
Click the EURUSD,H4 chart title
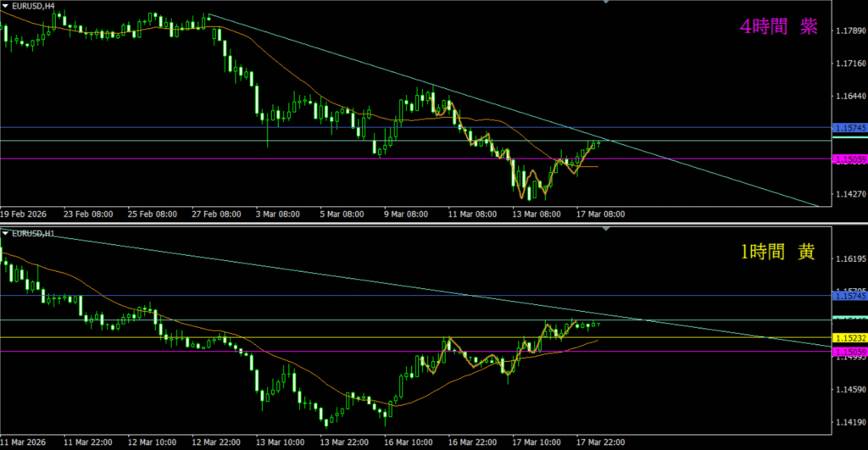34,6
